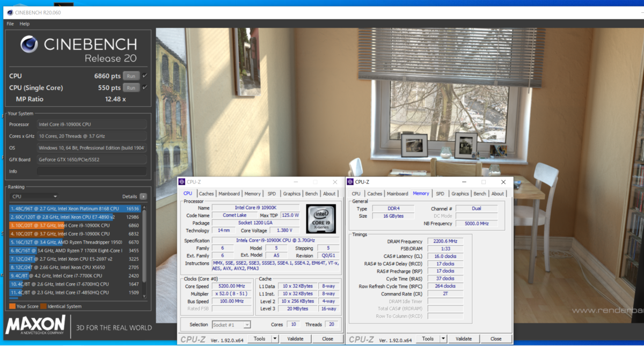
Task: Open the File menu in Cinebench
Action: (x=10, y=24)
